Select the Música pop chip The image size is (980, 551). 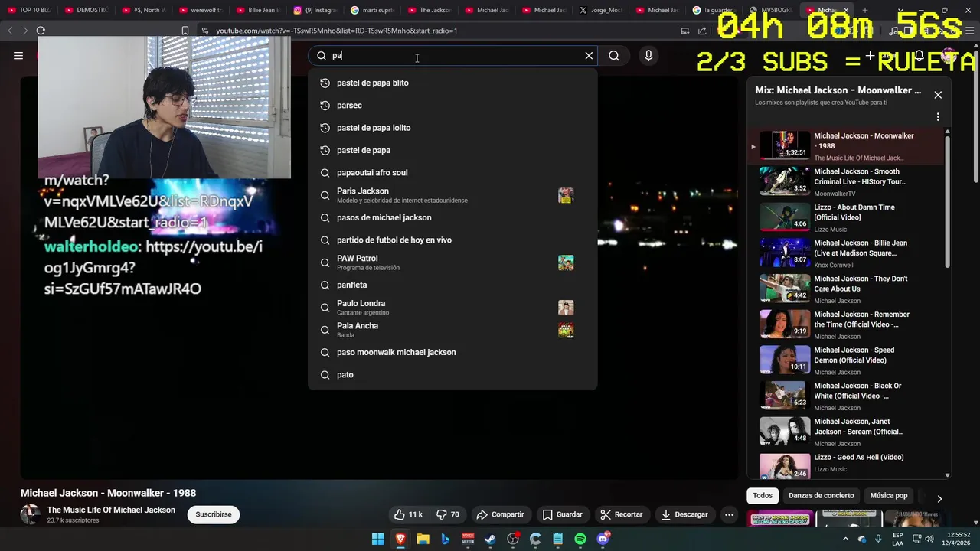(889, 495)
